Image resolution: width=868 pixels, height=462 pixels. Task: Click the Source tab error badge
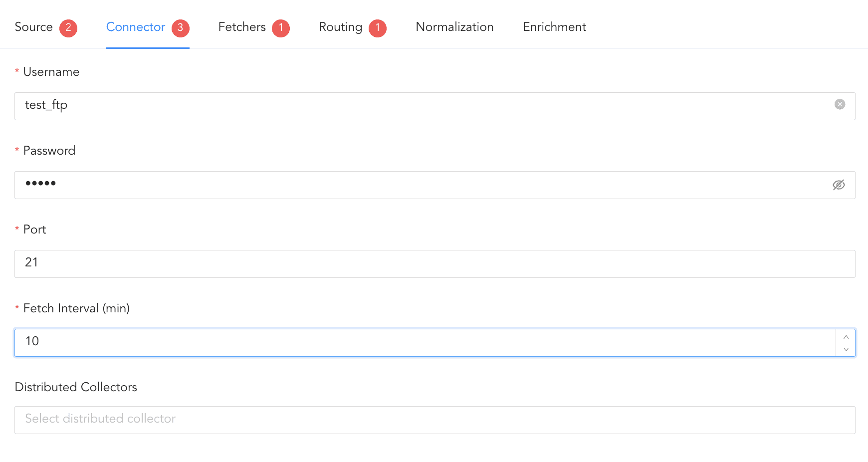[68, 28]
